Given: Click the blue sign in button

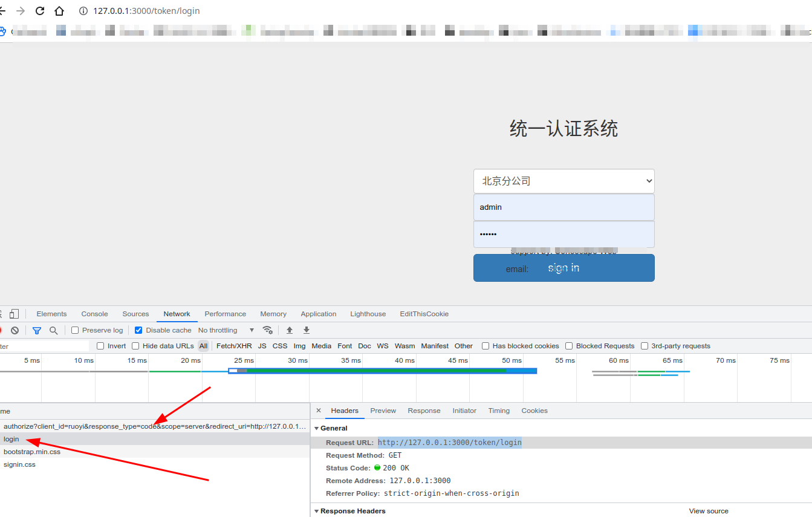Looking at the screenshot, I should tap(564, 268).
